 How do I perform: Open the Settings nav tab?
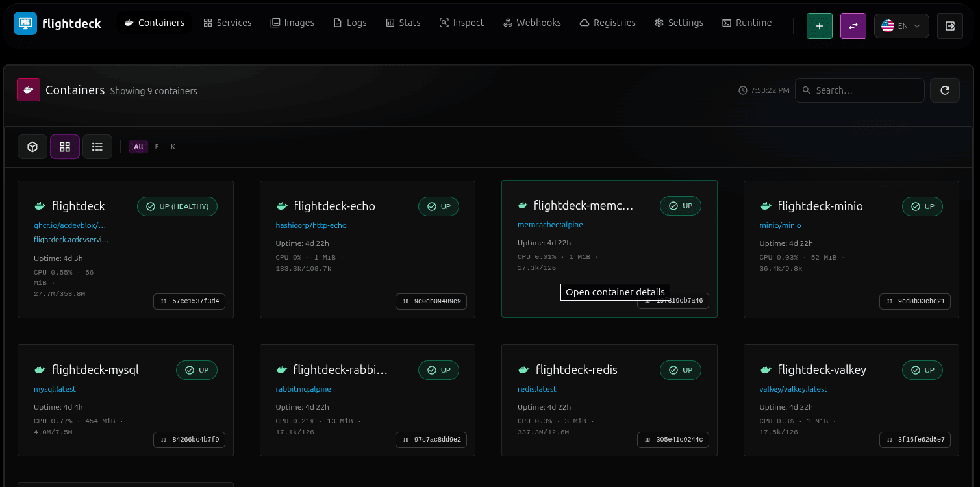tap(679, 23)
